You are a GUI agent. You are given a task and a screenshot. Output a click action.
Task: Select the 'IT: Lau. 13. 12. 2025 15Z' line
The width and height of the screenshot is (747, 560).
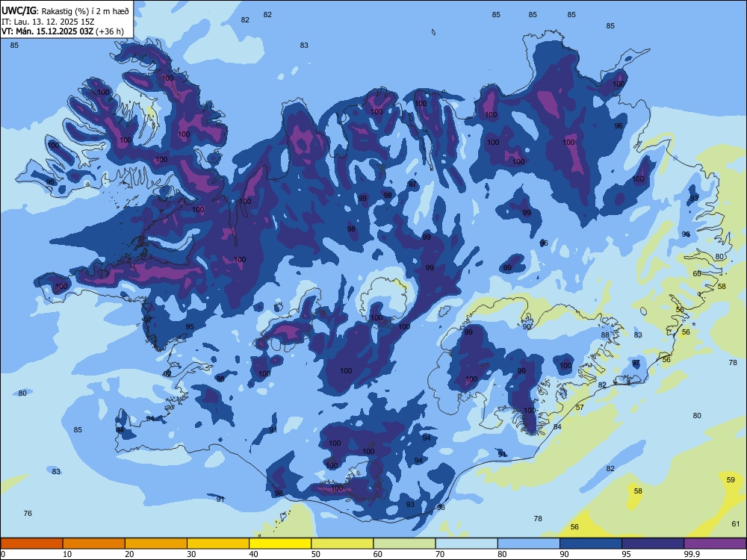46,22
